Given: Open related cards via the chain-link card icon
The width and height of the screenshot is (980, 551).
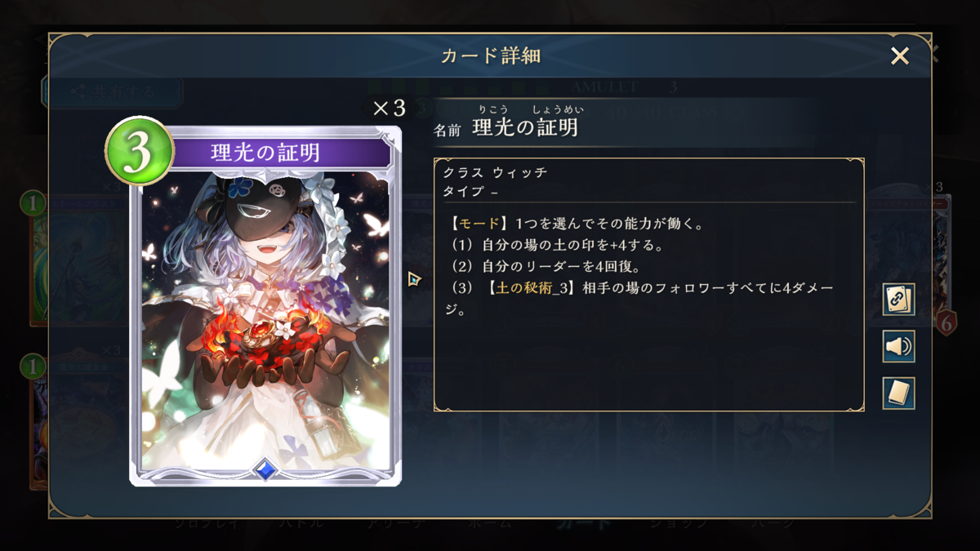Looking at the screenshot, I should coord(898,300).
